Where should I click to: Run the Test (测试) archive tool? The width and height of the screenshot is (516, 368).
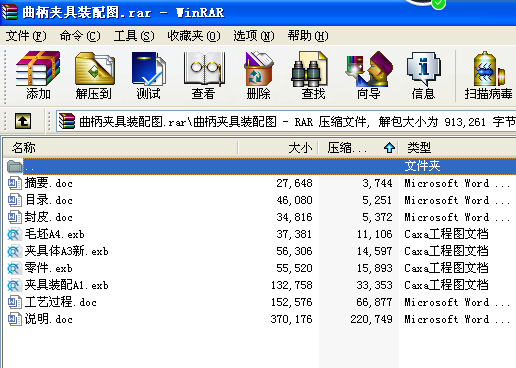pos(149,75)
